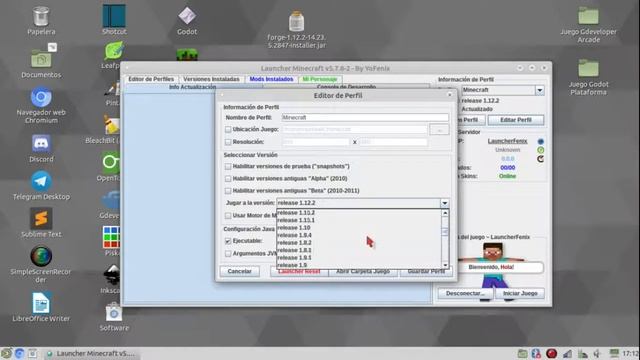
Task: Click the release 1.12.2 combo box field
Action: coord(358,203)
